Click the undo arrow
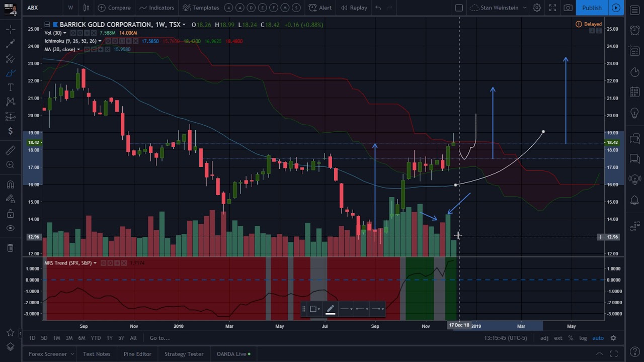The image size is (644, 362). (x=378, y=8)
